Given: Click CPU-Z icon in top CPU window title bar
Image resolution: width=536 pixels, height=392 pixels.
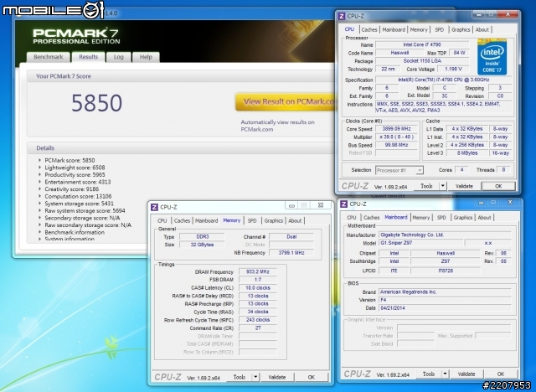Looking at the screenshot, I should pos(341,16).
